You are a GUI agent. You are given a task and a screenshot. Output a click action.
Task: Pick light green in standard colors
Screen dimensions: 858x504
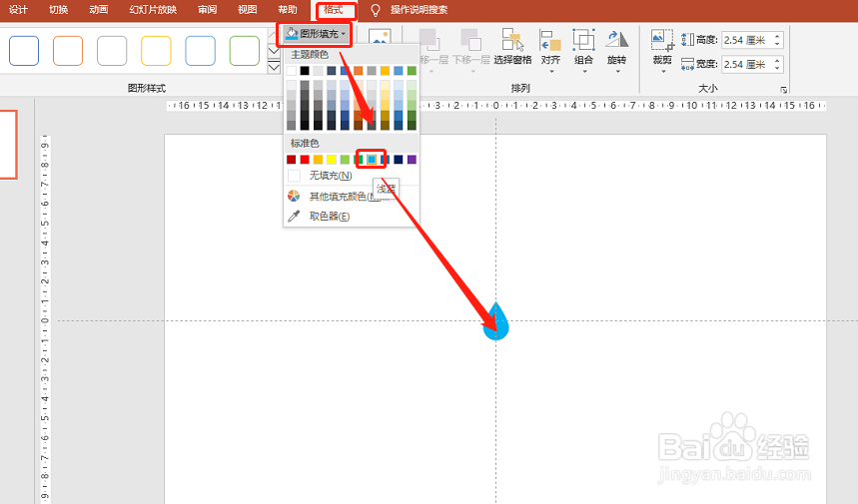[345, 160]
